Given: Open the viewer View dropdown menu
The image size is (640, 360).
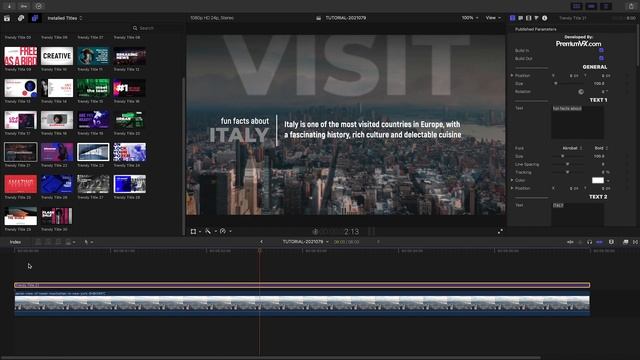Looking at the screenshot, I should pos(493,18).
